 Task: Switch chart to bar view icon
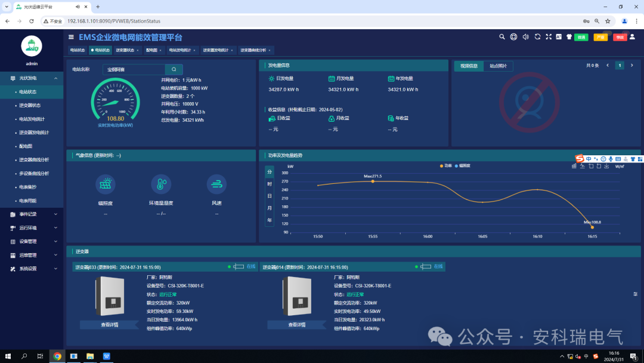tap(574, 166)
